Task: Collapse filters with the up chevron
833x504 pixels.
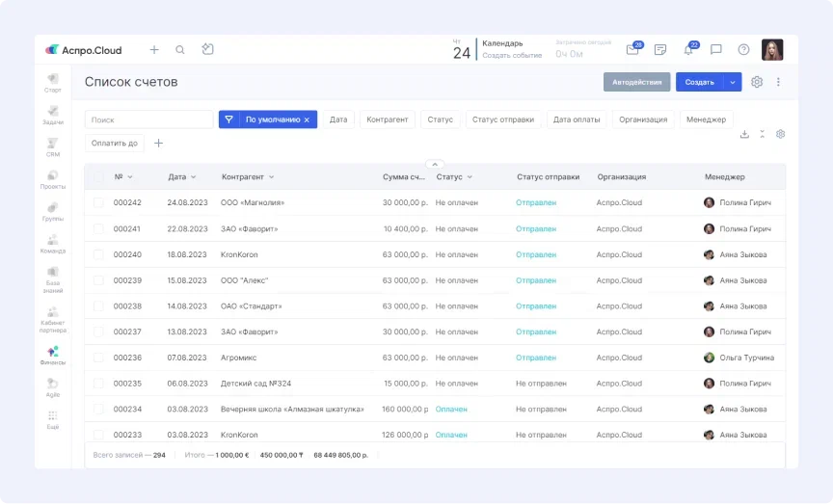Action: tap(435, 164)
